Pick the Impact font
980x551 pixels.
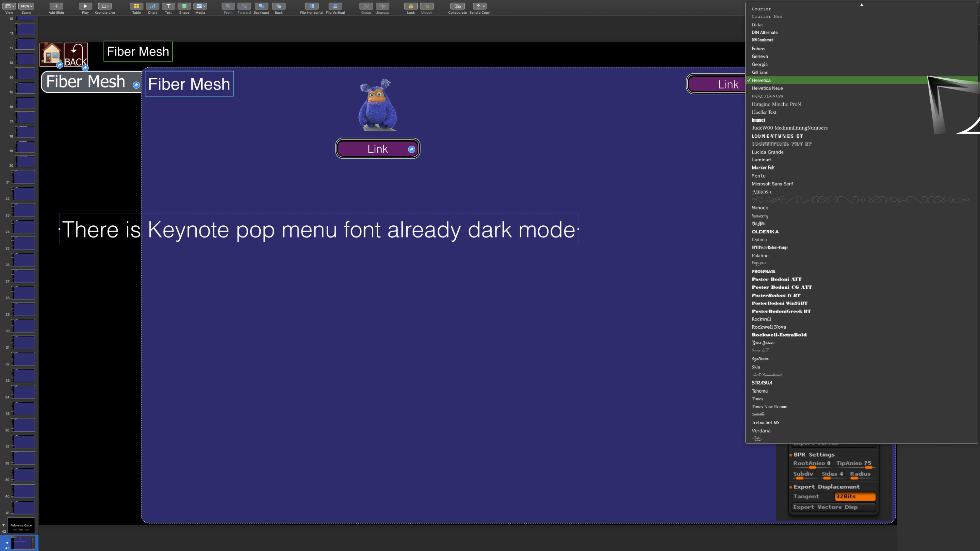click(x=861, y=120)
